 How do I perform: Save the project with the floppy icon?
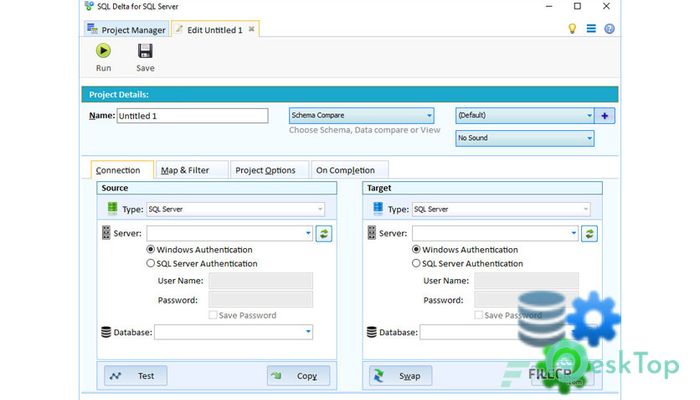[x=145, y=57]
